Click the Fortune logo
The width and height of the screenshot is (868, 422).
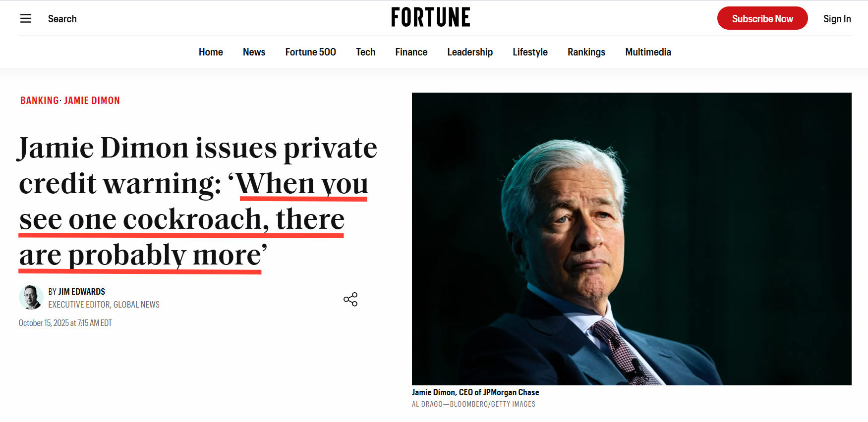click(x=430, y=17)
